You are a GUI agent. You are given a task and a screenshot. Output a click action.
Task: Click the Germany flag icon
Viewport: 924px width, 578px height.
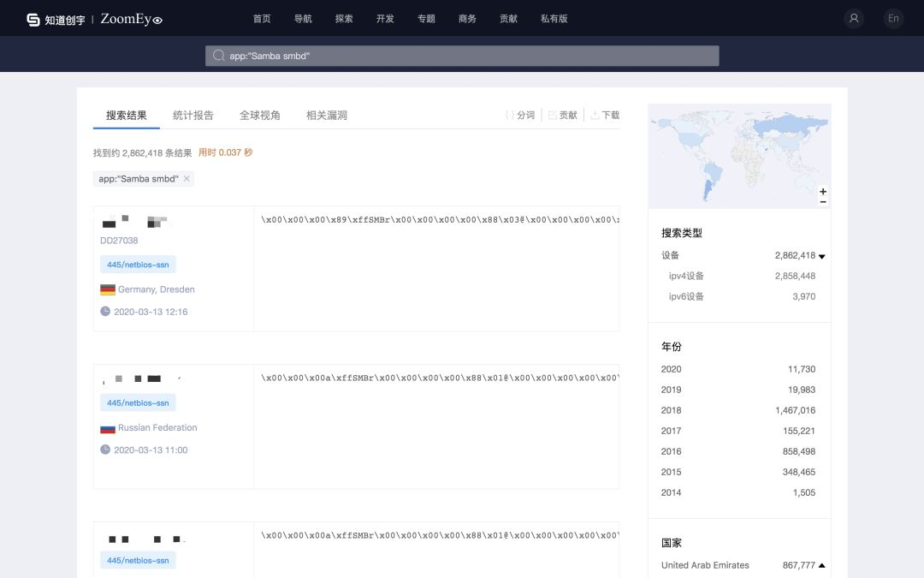pos(107,289)
